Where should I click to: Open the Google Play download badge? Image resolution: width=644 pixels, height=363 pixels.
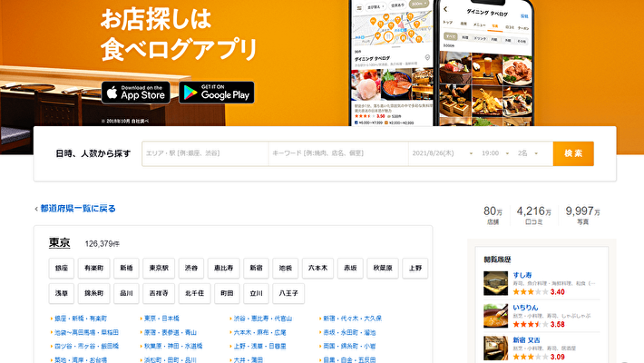click(217, 93)
